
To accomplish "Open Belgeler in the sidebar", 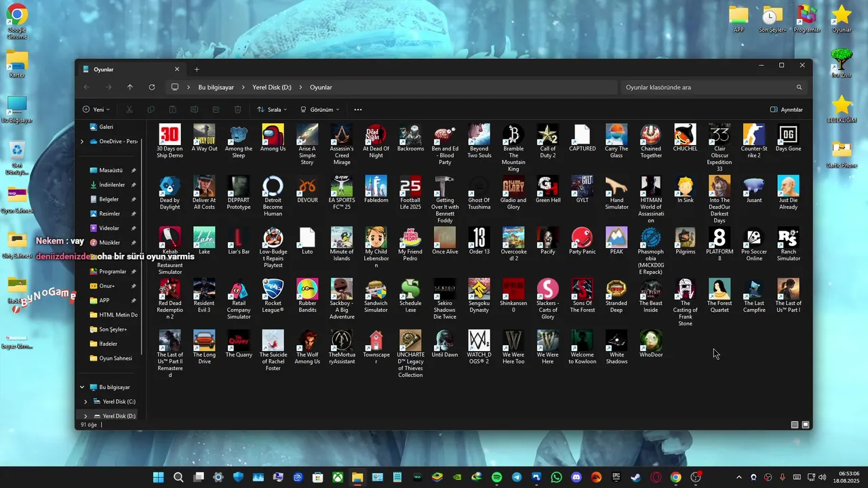I will [x=109, y=199].
